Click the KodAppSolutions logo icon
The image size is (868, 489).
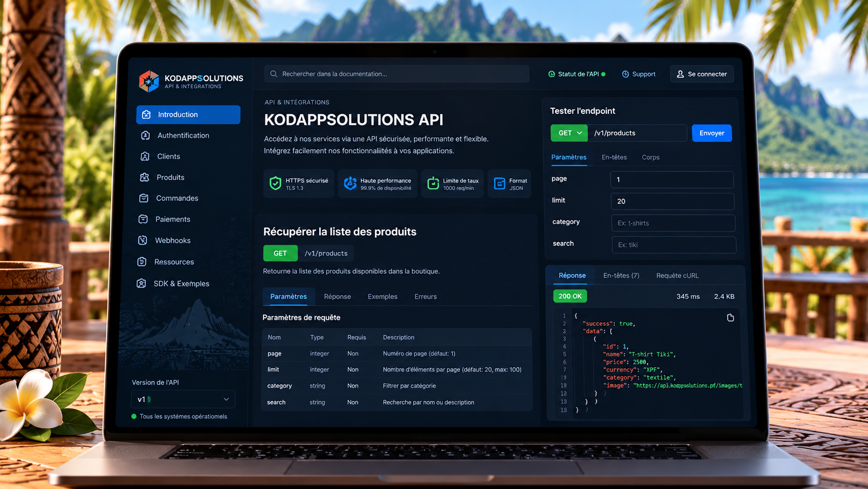(x=149, y=82)
